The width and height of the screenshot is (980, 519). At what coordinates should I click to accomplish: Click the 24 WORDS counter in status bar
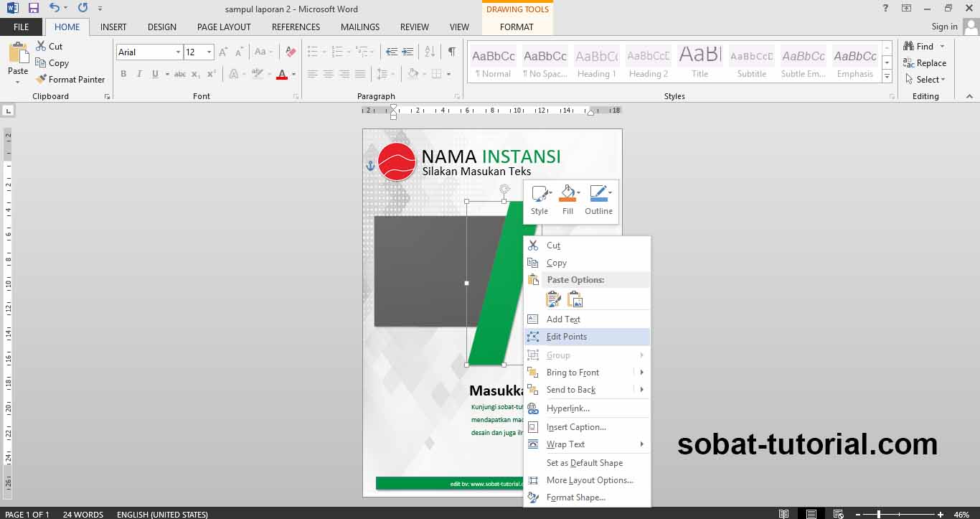tap(83, 514)
